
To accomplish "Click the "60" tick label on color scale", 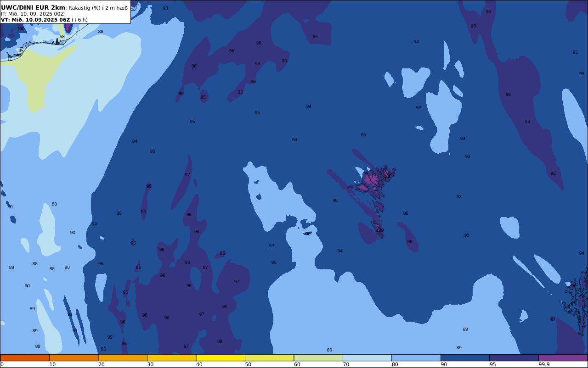I will 297,364.
